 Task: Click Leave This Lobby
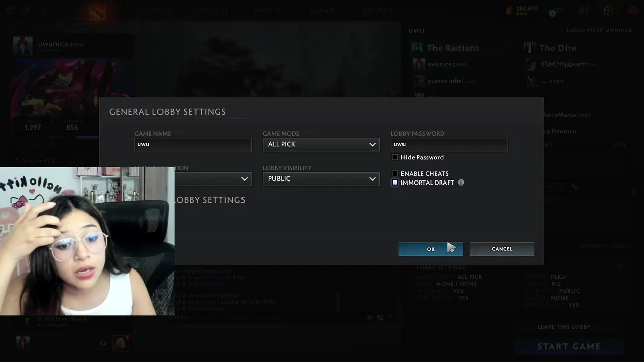tap(564, 327)
